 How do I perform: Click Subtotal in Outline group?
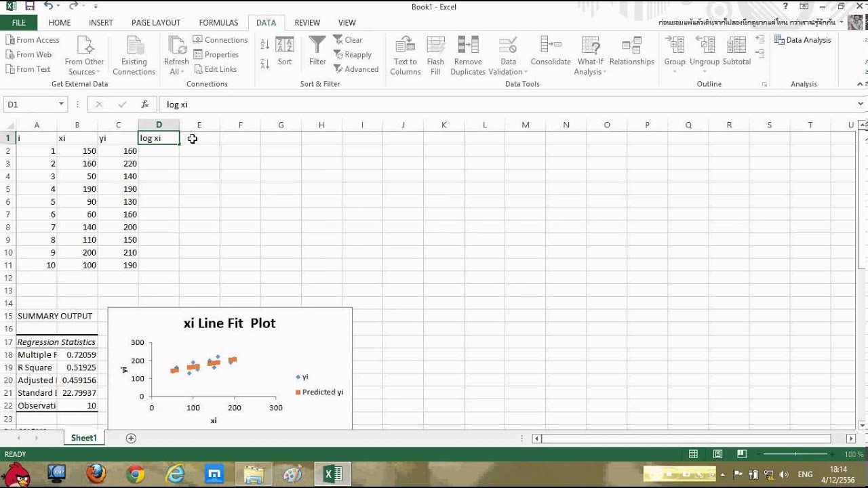point(736,52)
